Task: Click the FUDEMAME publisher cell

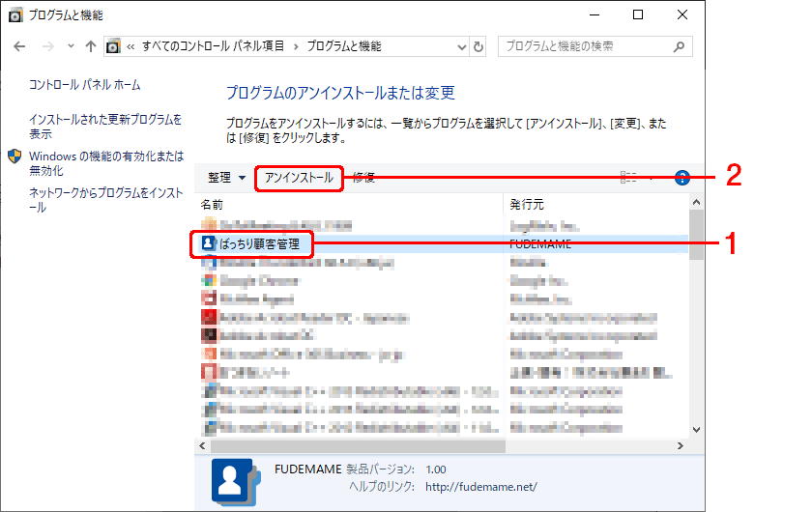Action: pyautogui.click(x=540, y=243)
